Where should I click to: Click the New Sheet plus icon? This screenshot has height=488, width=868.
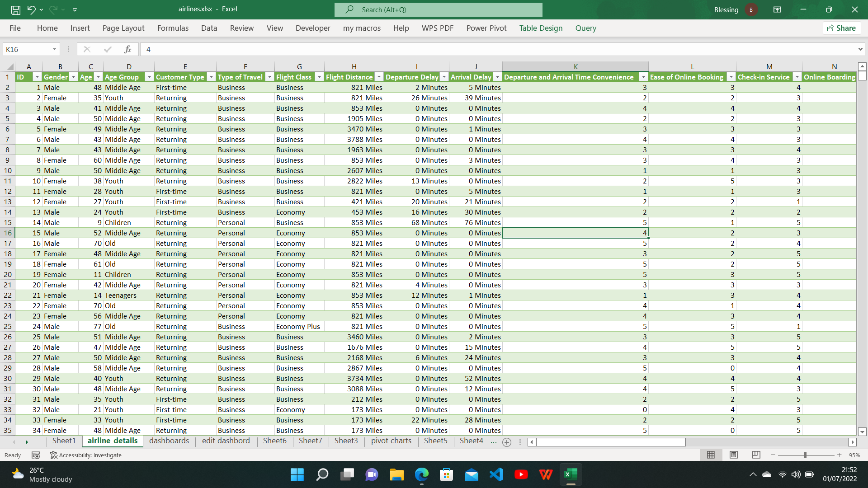click(x=507, y=442)
